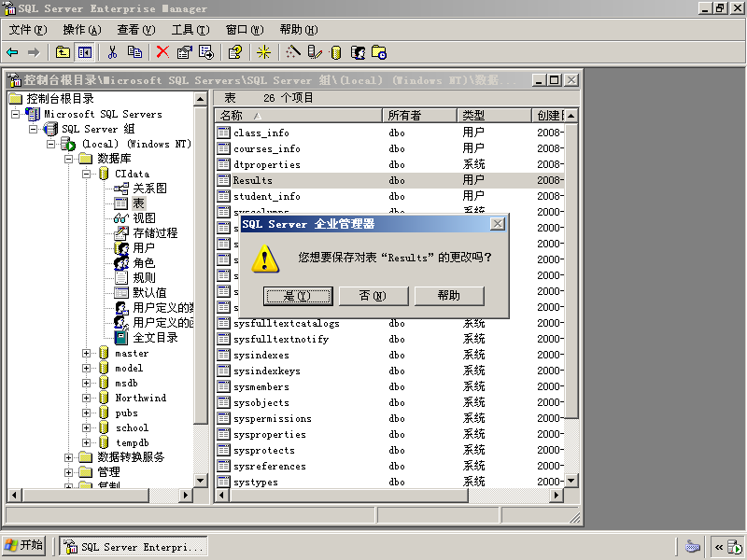Click the keyboard language bar tray icon
Screen dimensions: 747x560
692,546
